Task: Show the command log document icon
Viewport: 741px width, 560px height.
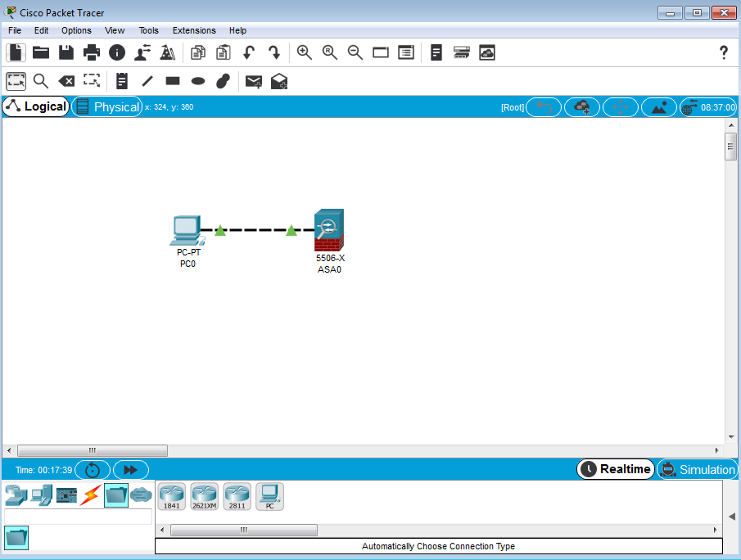Action: (x=436, y=52)
